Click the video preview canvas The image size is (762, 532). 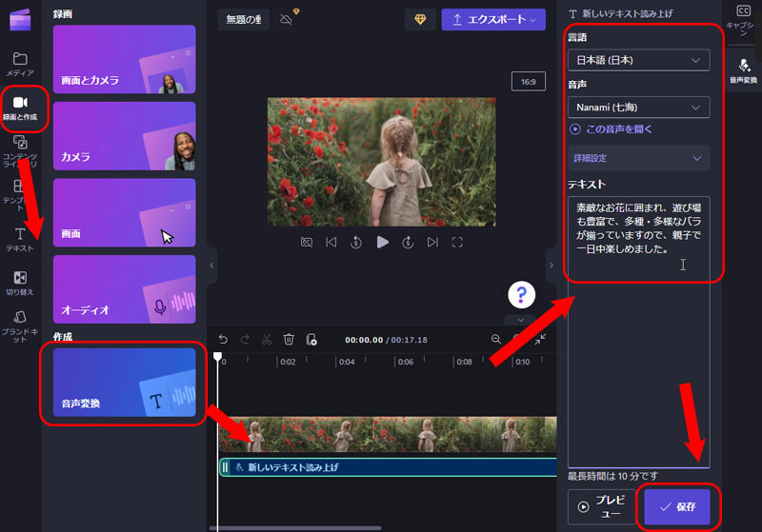pos(382,162)
